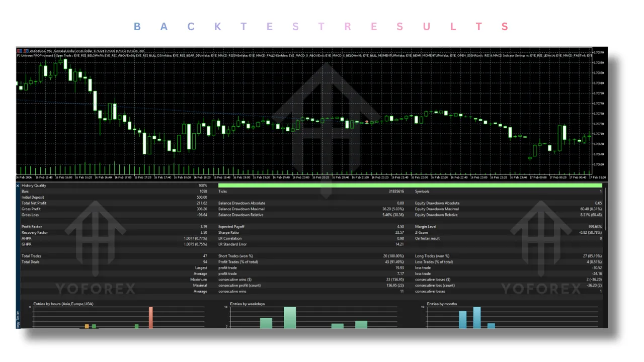
Task: Click the Margin Level value 599.63%
Action: coord(594,227)
